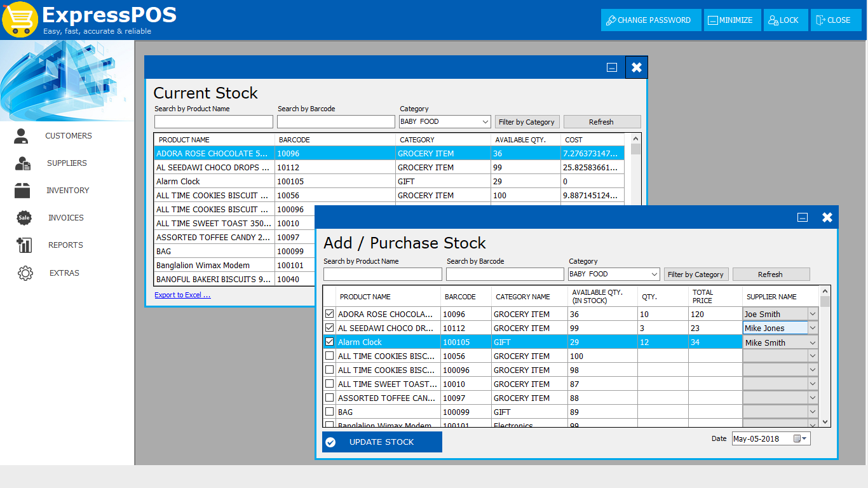The height and width of the screenshot is (488, 868).
Task: Expand the Mike Jones supplier dropdown
Action: 814,328
